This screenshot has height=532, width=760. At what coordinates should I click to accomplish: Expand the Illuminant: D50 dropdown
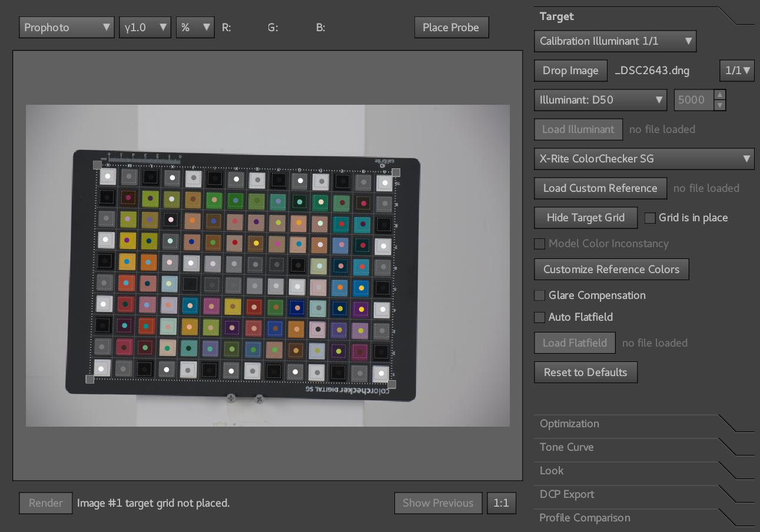tap(600, 100)
